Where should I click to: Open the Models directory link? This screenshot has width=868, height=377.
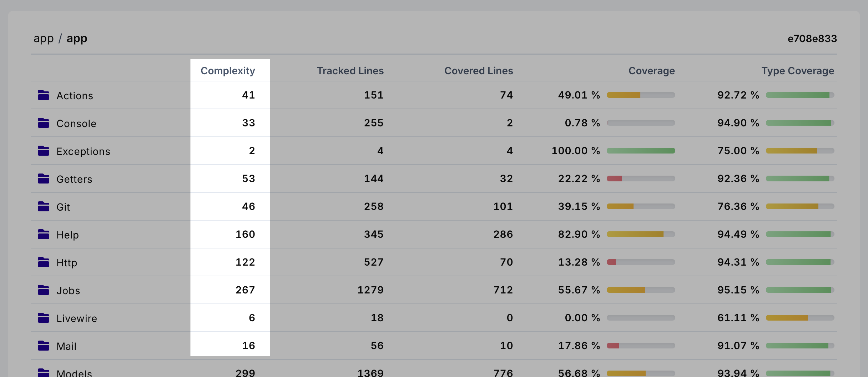click(74, 373)
